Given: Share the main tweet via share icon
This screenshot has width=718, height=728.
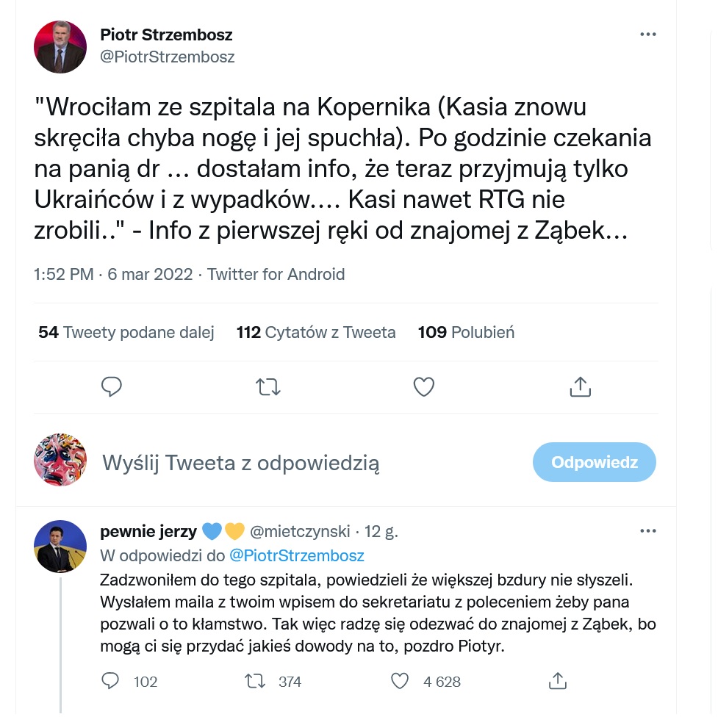Looking at the screenshot, I should point(580,386).
